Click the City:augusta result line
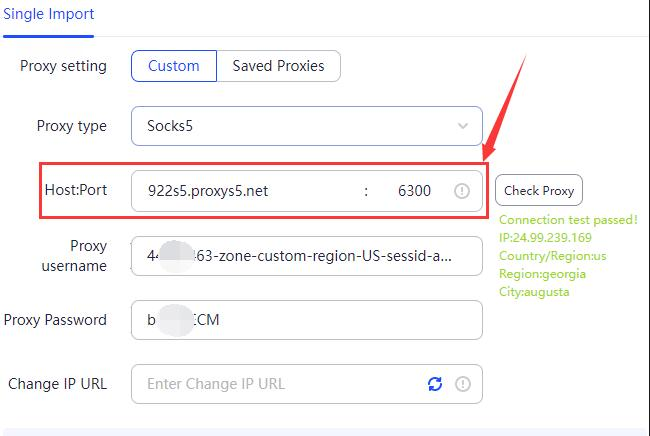The width and height of the screenshot is (650, 436). [534, 292]
